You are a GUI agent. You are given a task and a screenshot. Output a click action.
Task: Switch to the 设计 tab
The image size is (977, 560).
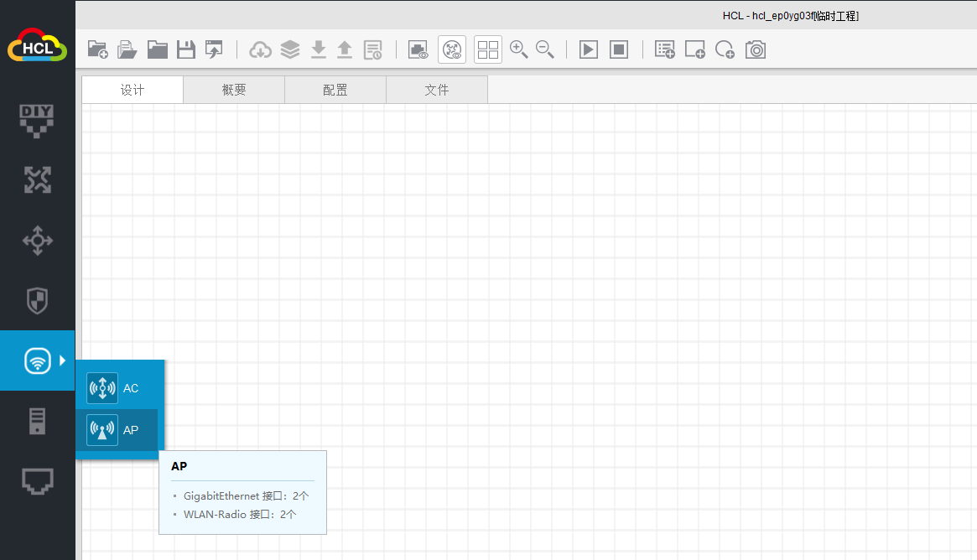pyautogui.click(x=133, y=90)
